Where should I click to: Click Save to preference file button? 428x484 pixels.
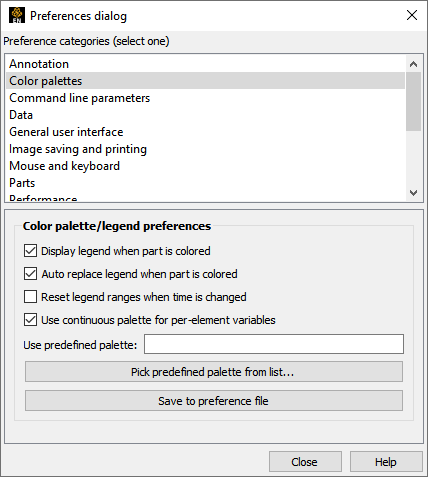[214, 401]
